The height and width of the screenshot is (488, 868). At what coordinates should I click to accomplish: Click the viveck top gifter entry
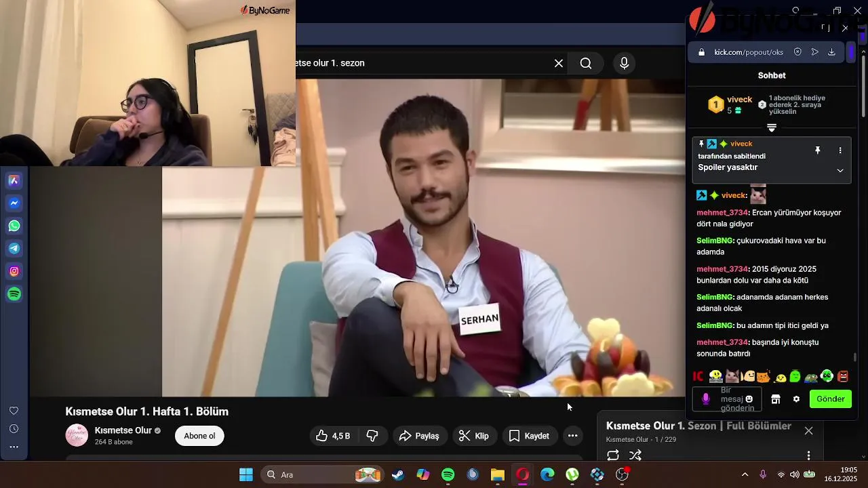click(x=730, y=104)
